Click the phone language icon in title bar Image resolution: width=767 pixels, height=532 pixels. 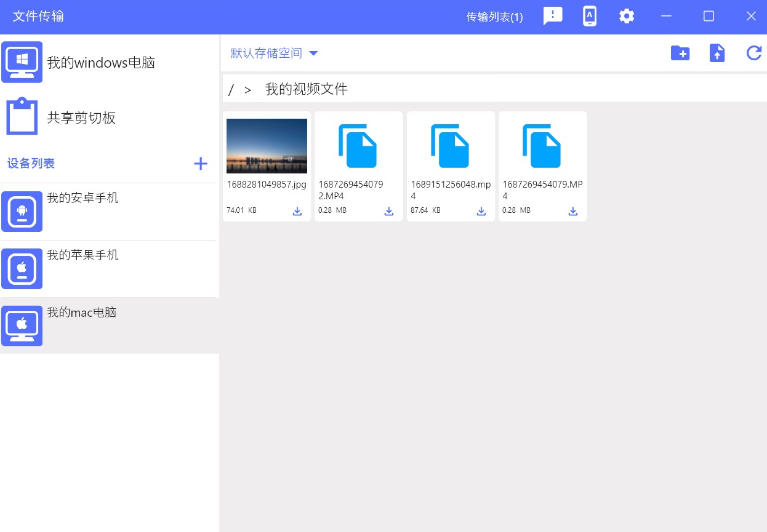(590, 17)
